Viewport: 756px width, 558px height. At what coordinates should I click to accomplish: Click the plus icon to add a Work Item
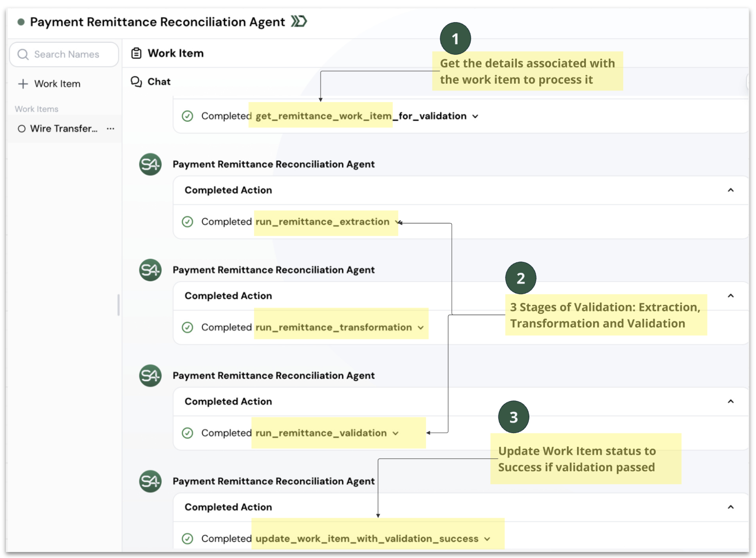coord(23,84)
